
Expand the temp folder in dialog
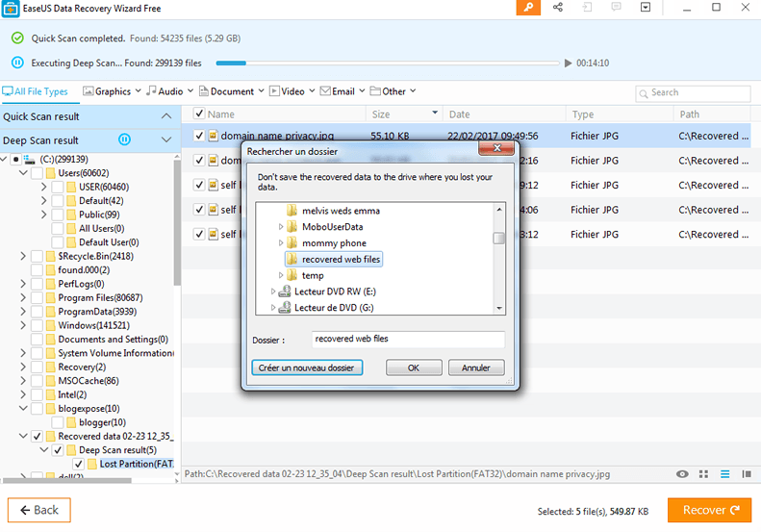click(281, 275)
